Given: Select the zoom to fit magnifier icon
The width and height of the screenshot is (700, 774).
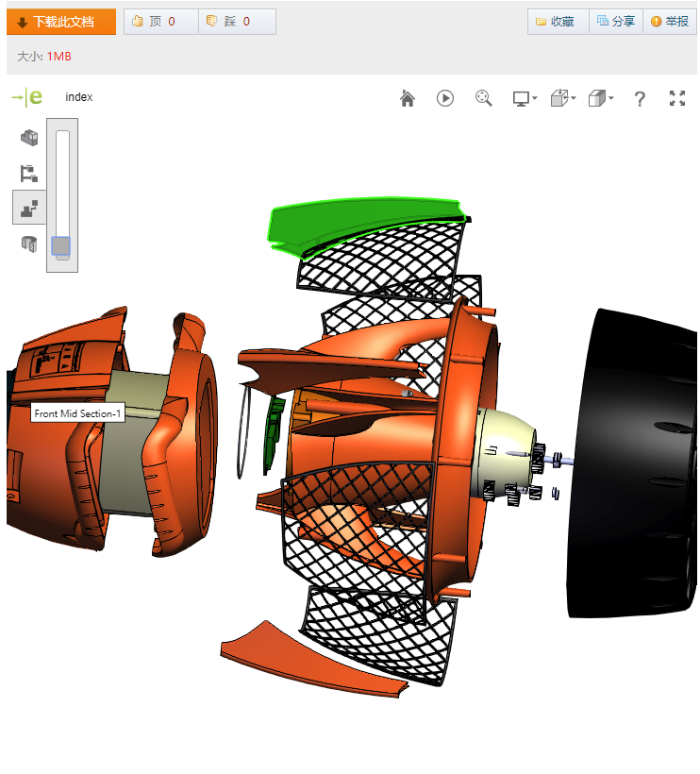Looking at the screenshot, I should point(484,98).
